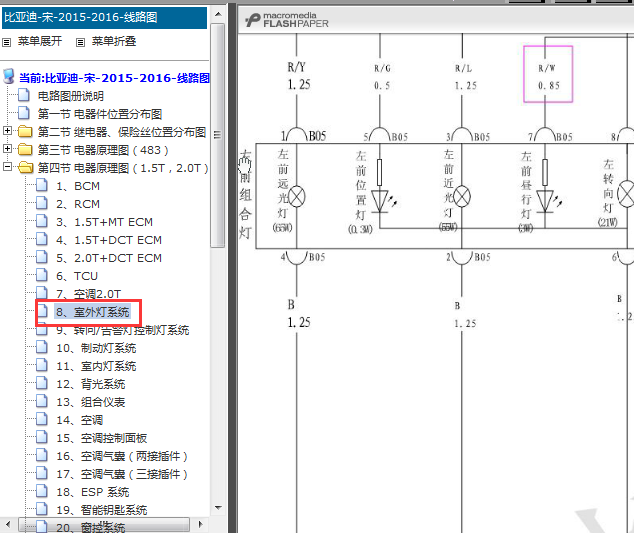Open 19、智能钥匙系统 diagram
The image size is (634, 533).
pyautogui.click(x=101, y=510)
